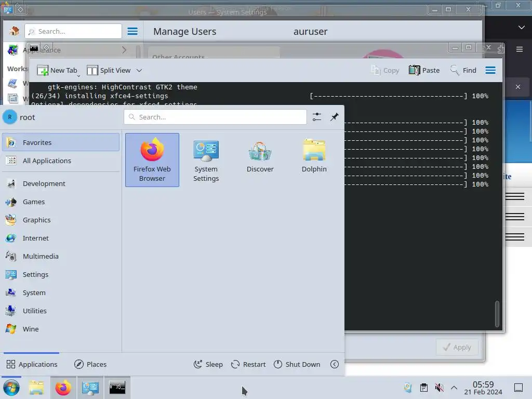This screenshot has height=399, width=532.
Task: Focus System Settings search field
Action: click(73, 31)
